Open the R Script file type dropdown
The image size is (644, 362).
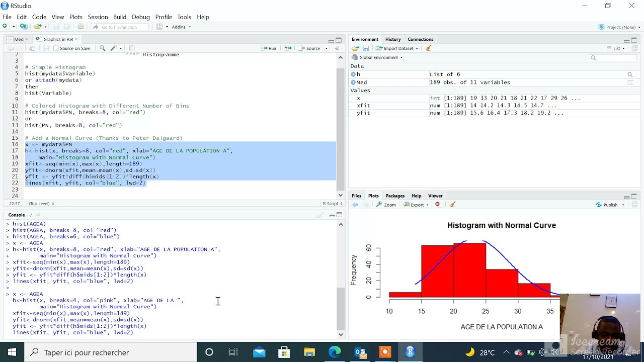[333, 204]
